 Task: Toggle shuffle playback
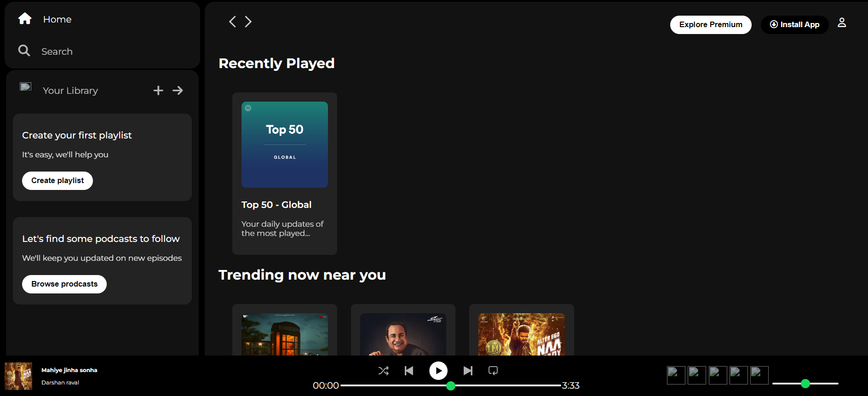pos(383,371)
